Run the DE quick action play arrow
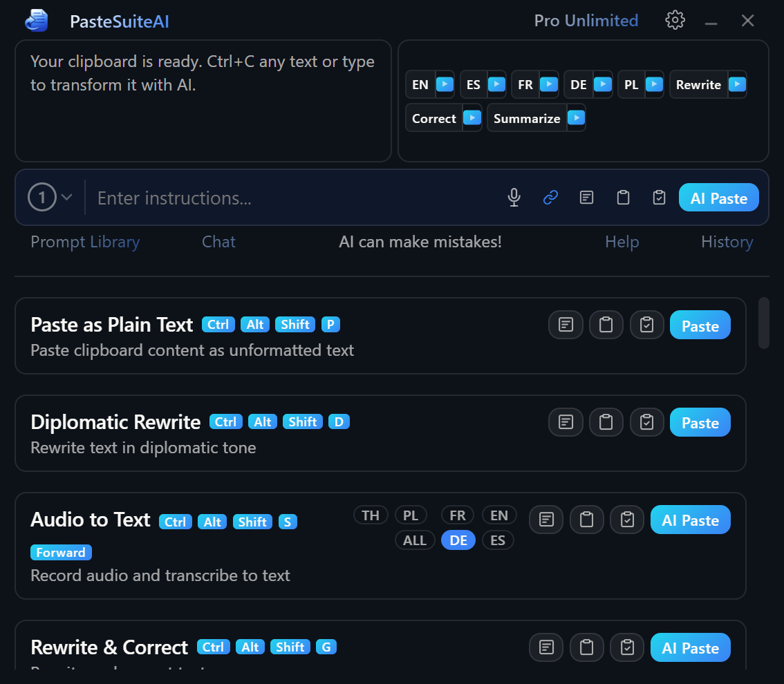784x684 pixels. pyautogui.click(x=602, y=84)
